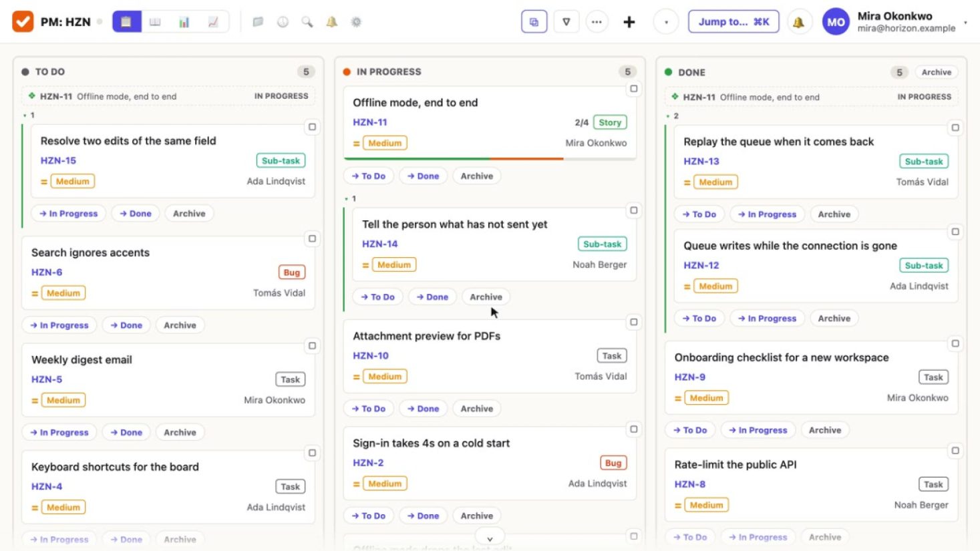Screen dimensions: 980x551
Task: Select checkbox on Offline mode story card
Action: [x=634, y=88]
